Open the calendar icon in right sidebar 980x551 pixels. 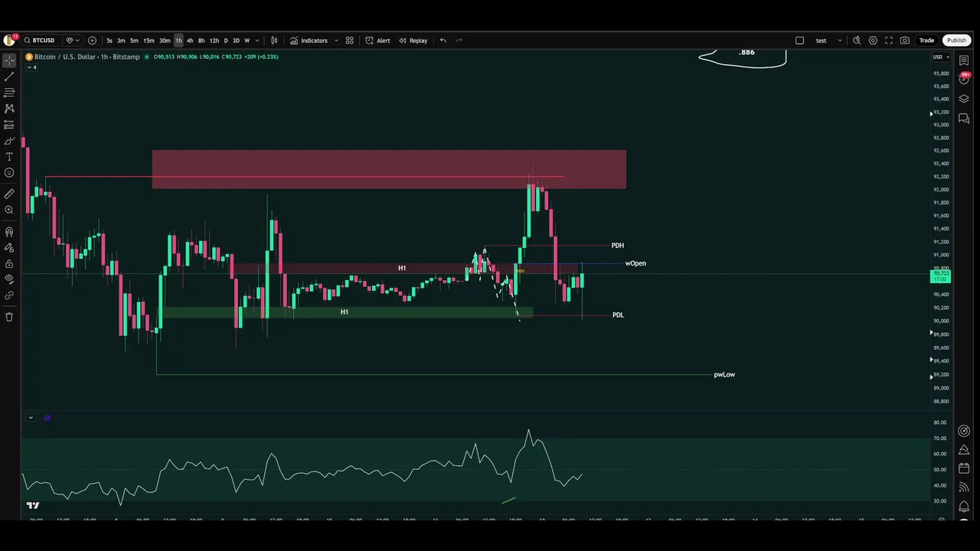964,468
